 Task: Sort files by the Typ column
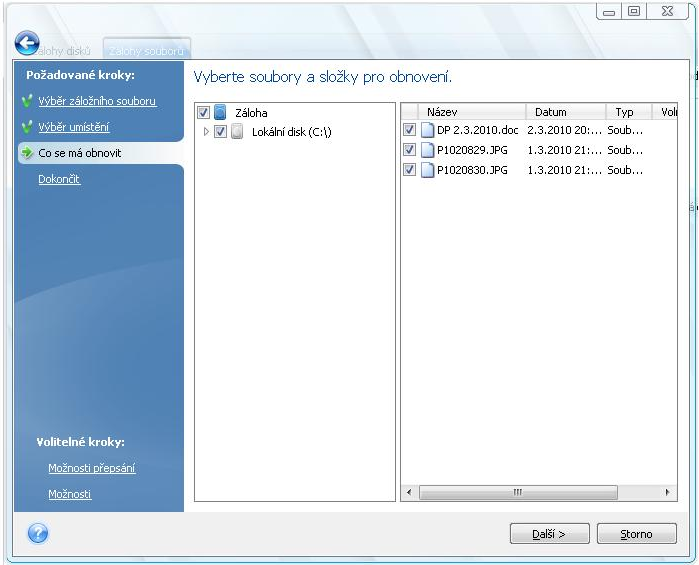click(x=629, y=111)
